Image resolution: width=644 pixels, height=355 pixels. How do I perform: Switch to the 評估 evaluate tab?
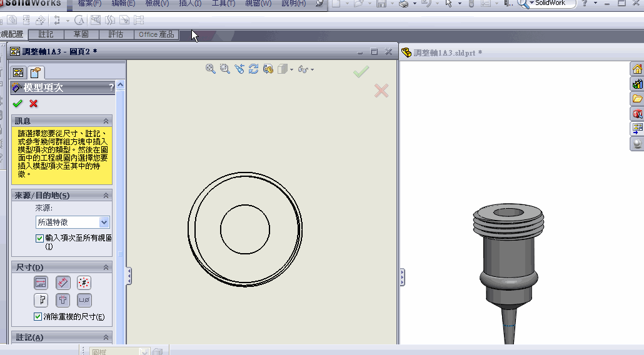pos(116,34)
